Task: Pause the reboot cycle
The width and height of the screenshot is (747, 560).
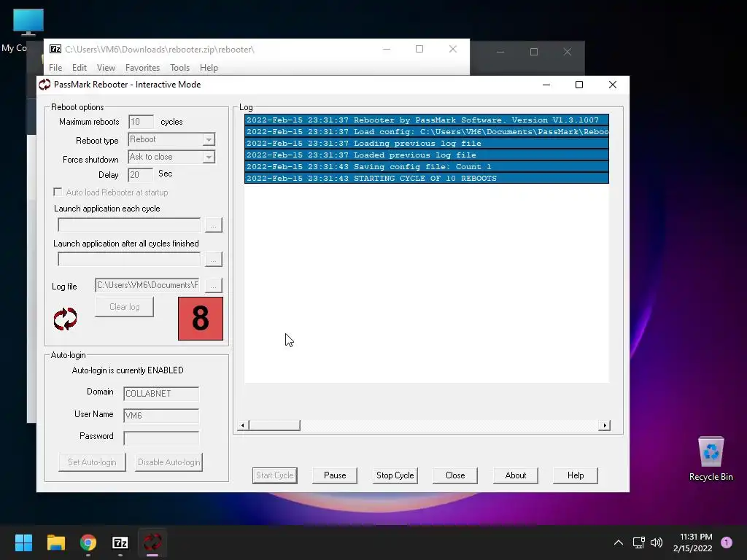Action: (335, 475)
